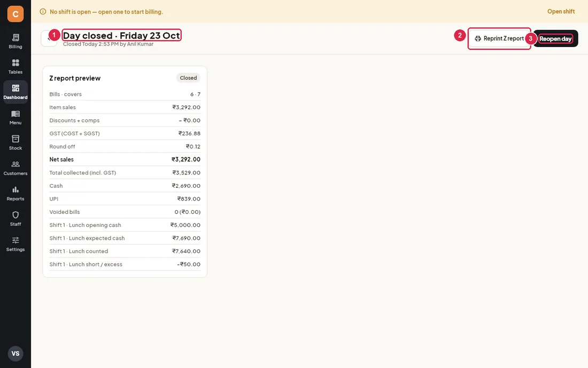Open Settings sliders icon

point(16,240)
